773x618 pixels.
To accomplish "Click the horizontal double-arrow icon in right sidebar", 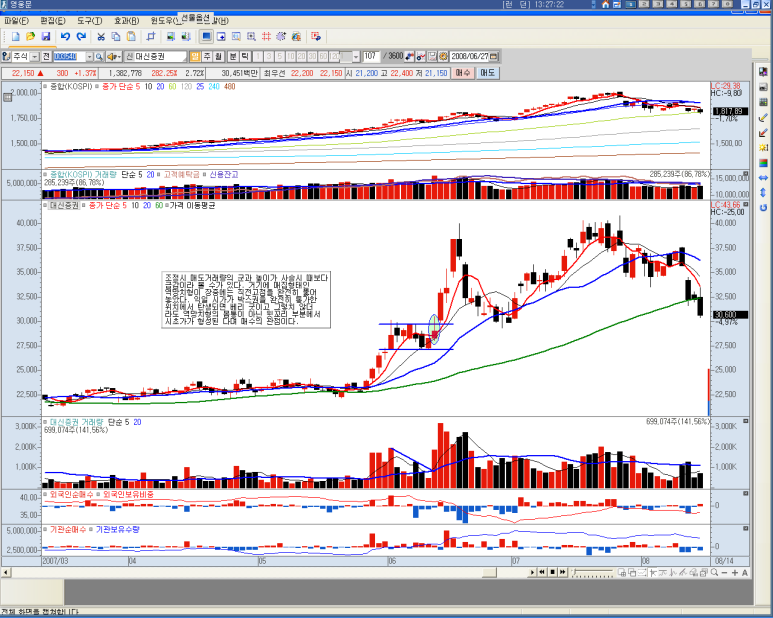I will click(763, 177).
